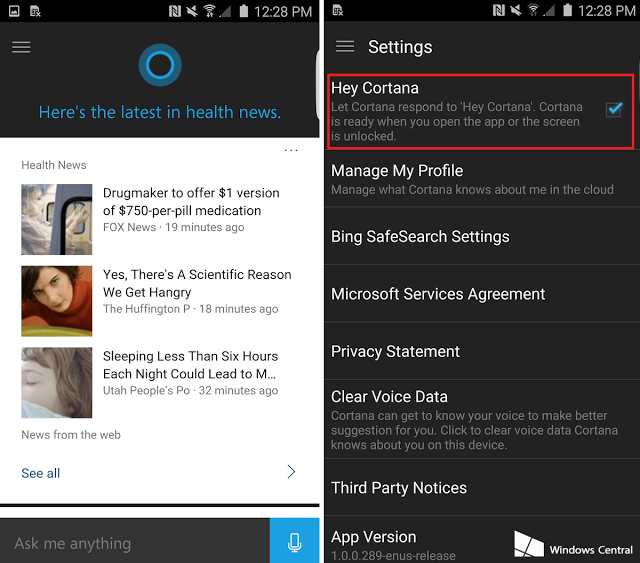640x563 pixels.
Task: Open the three-dot options on Health News
Action: tap(291, 151)
